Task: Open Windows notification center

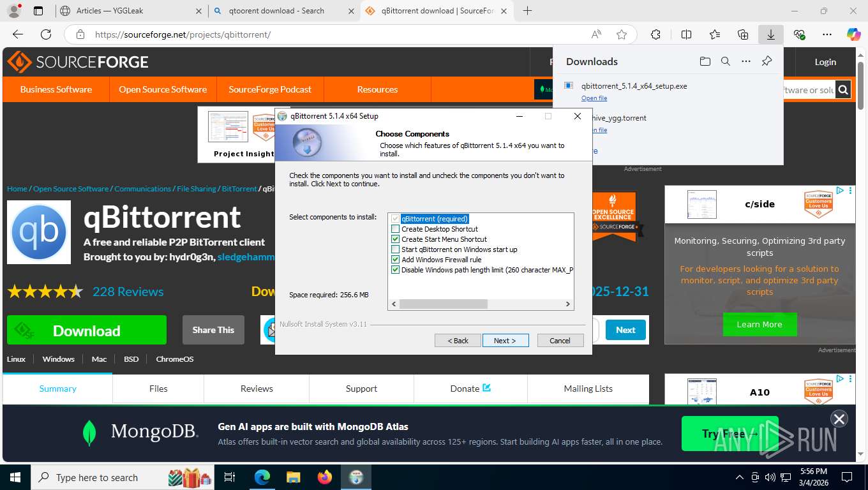Action: coord(847,477)
